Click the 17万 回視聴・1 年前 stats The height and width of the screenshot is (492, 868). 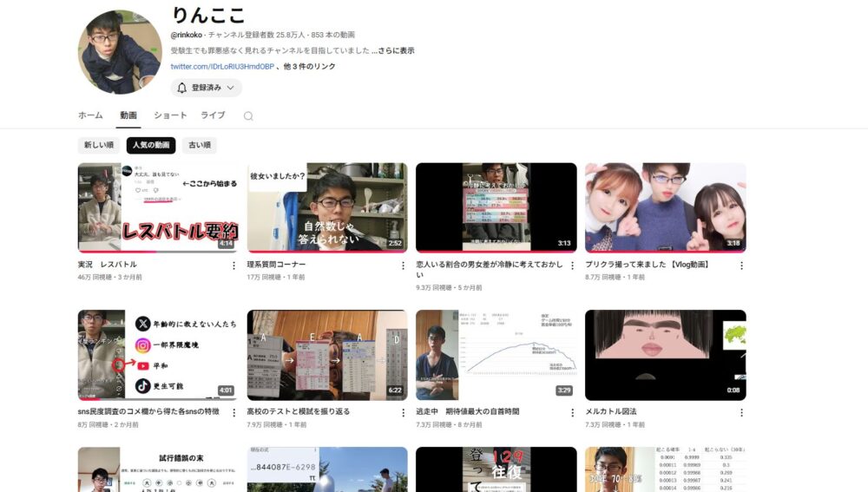coord(276,278)
